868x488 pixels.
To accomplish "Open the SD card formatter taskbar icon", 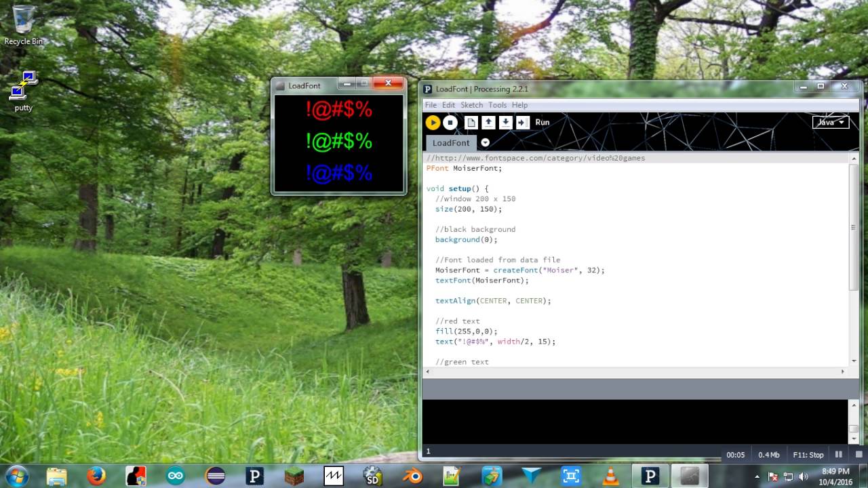I will click(x=373, y=476).
